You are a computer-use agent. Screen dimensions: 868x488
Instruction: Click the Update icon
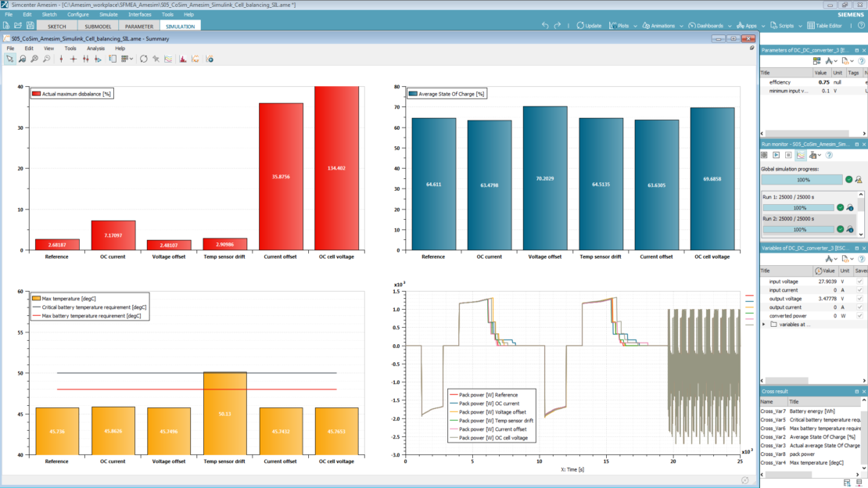click(x=585, y=26)
